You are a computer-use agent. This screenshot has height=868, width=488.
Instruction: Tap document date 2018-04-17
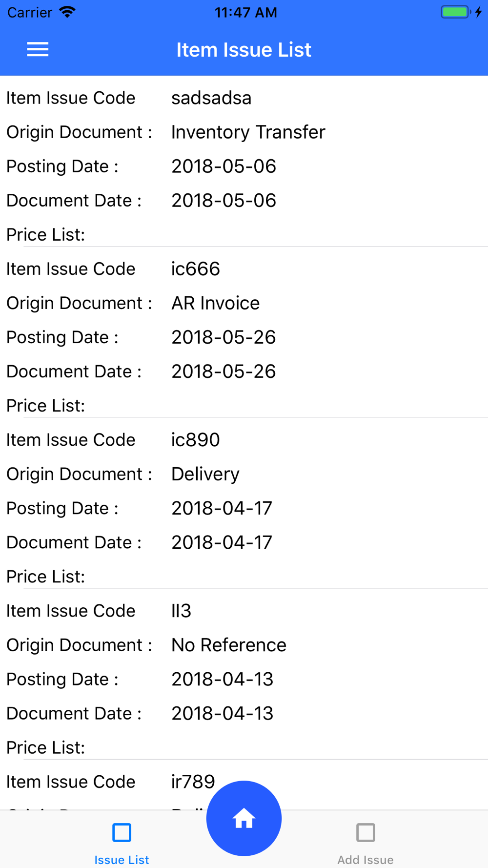[222, 542]
